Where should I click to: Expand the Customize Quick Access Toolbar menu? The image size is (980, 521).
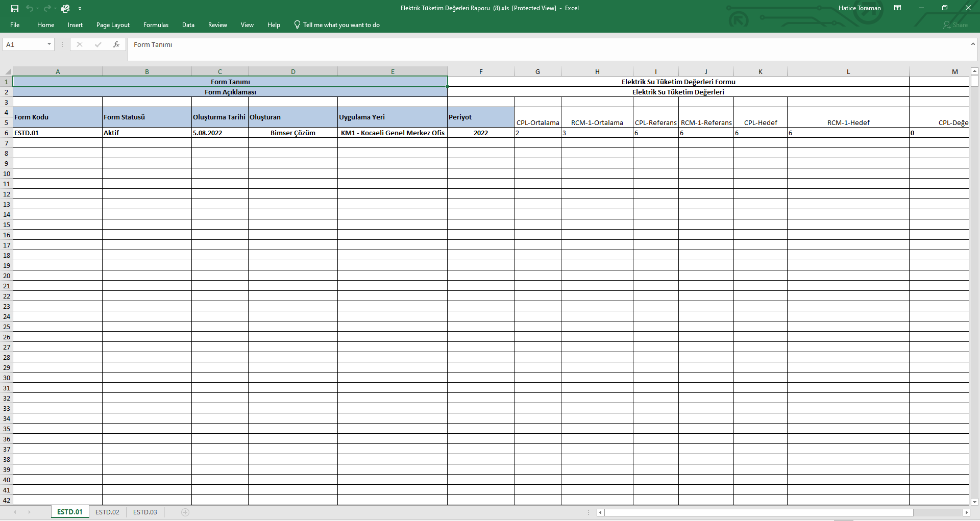pyautogui.click(x=80, y=9)
